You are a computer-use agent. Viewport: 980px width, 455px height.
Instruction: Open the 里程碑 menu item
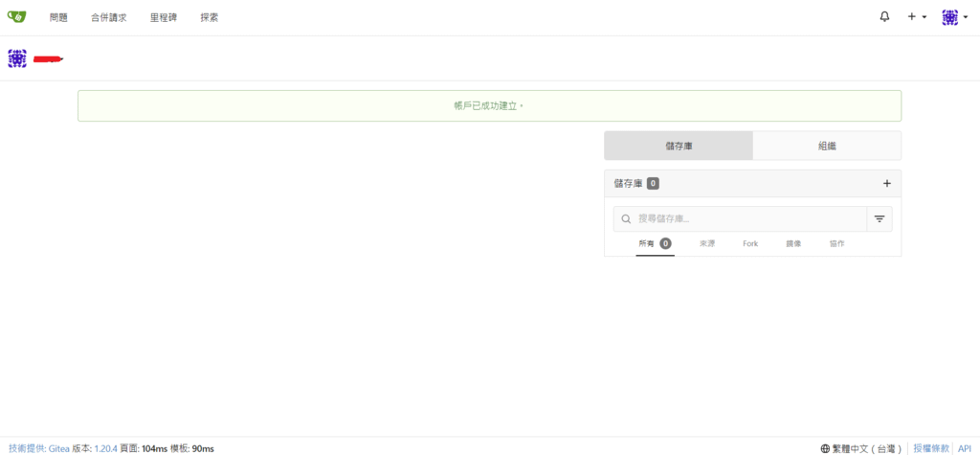164,17
